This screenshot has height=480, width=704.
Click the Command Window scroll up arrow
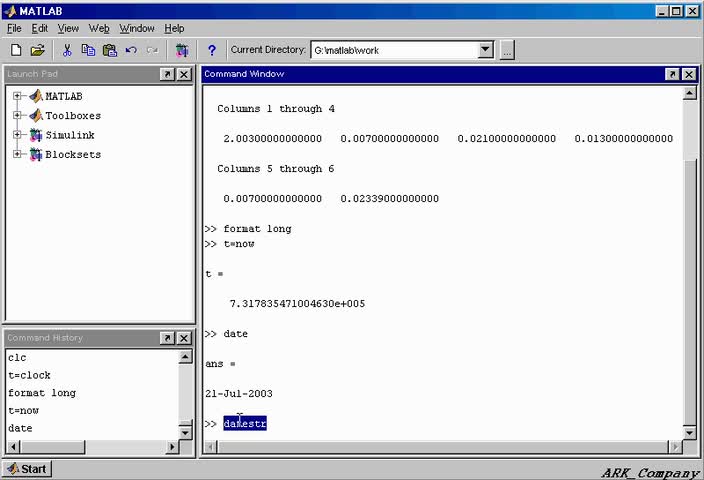(x=690, y=93)
